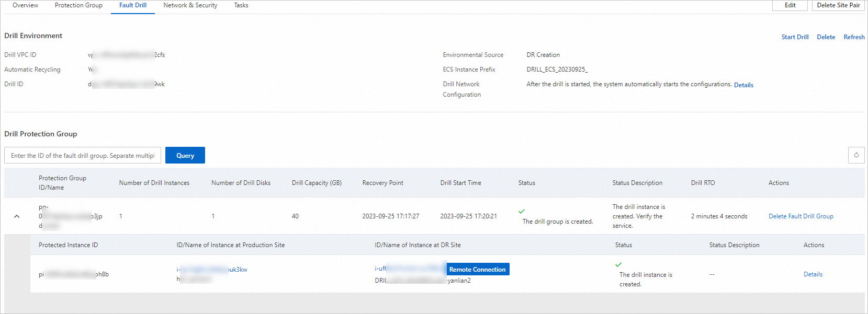Open the DR site instance ID link
Screen dimensions: 868x314
pyautogui.click(x=410, y=269)
